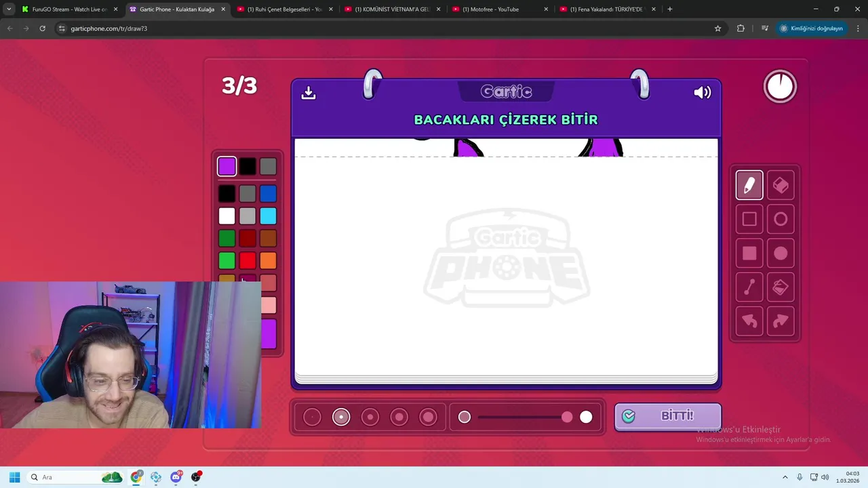
Task: Select the fourth brush size
Action: (x=399, y=417)
